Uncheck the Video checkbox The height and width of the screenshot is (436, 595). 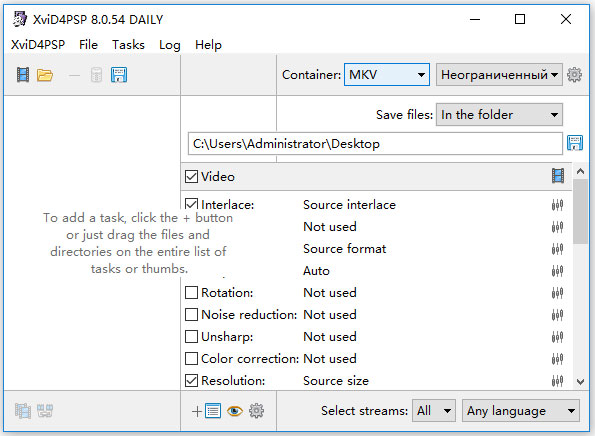coord(191,176)
